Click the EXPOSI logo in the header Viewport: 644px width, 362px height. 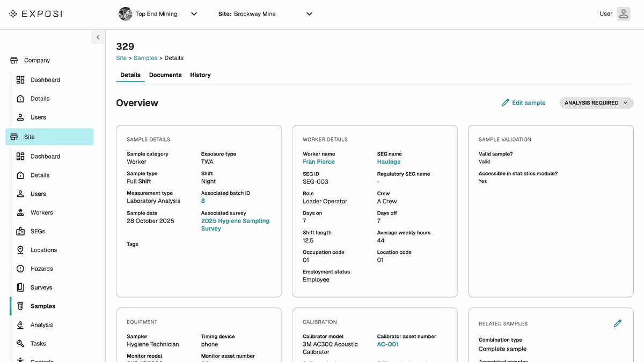[x=35, y=14]
